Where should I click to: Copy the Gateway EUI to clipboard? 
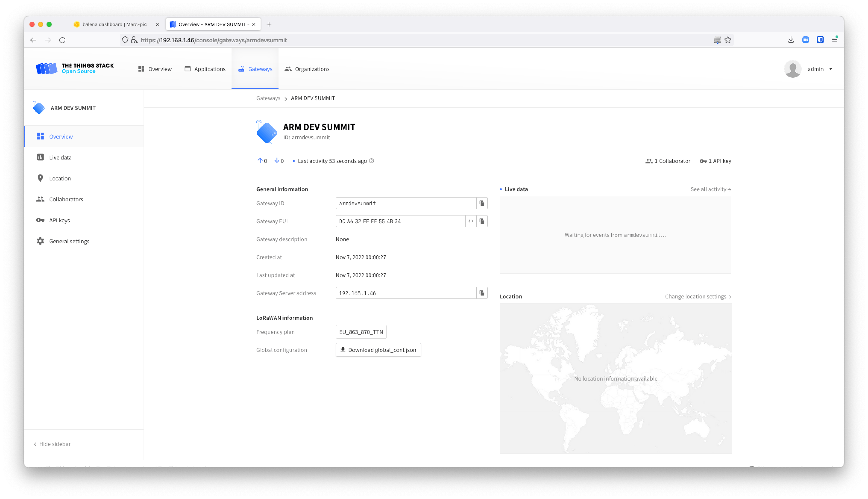pos(482,221)
